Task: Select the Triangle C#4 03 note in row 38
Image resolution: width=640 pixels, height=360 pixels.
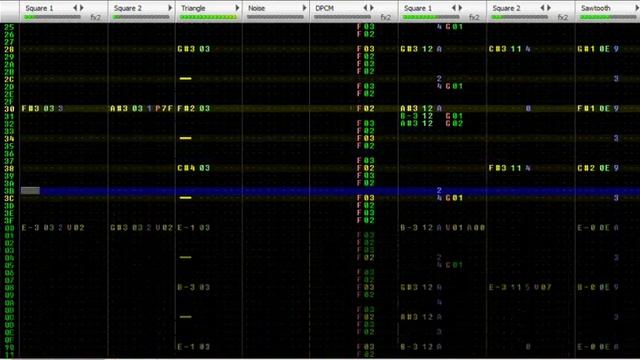Action: 194,168
